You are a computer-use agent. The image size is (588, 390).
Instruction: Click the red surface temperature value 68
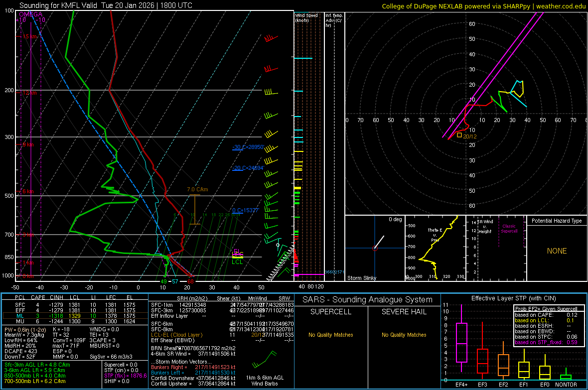(x=190, y=281)
